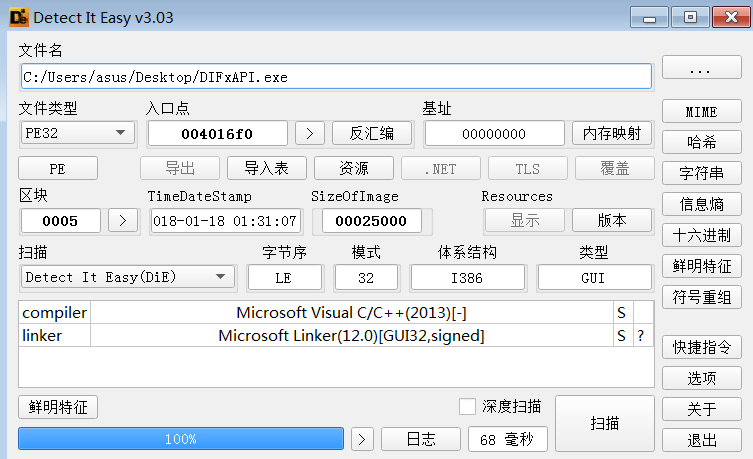Open the 内存映射 memory map button
753x459 pixels.
click(612, 133)
